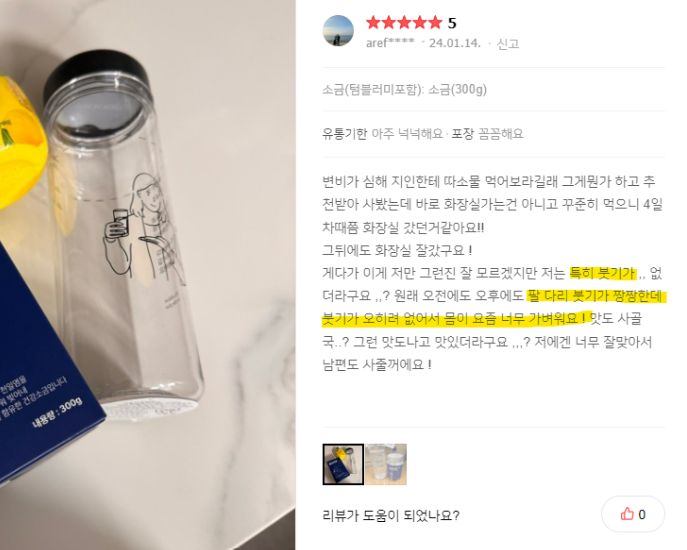Click the reviewer's round profile avatar
This screenshot has height=550, width=687.
point(338,31)
